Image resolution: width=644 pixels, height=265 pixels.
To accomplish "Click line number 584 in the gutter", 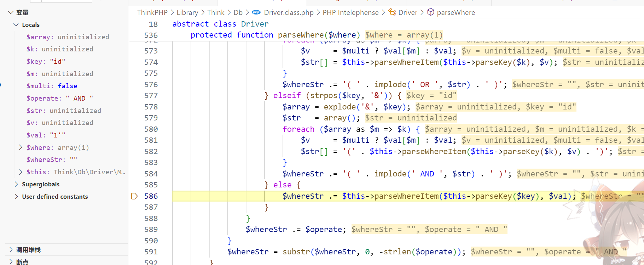I will tap(151, 174).
